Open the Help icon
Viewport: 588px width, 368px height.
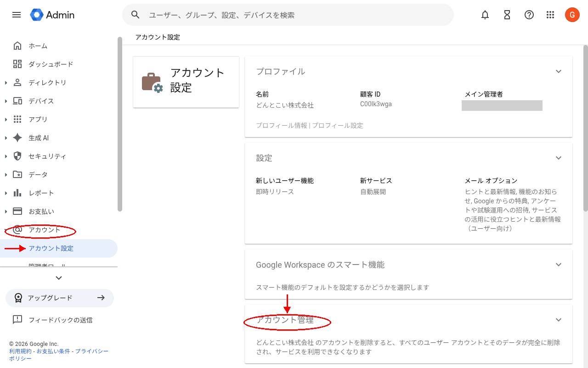pyautogui.click(x=529, y=15)
